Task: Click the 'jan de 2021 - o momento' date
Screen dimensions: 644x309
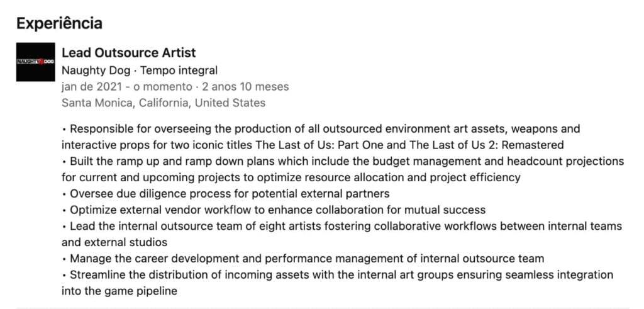Action: [126, 87]
